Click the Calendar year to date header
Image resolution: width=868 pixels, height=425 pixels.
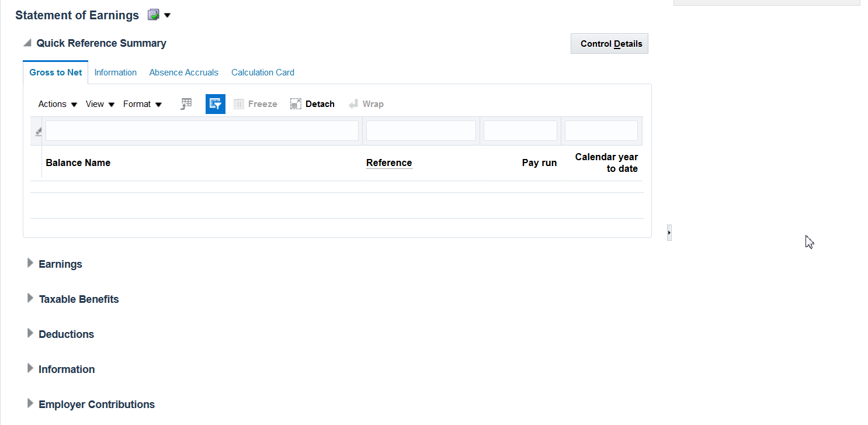click(x=606, y=163)
